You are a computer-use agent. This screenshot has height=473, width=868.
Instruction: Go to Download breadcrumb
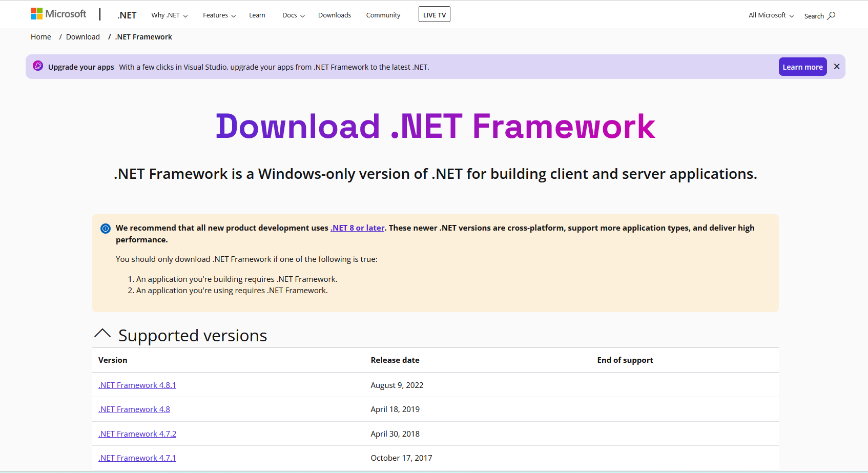coord(83,37)
